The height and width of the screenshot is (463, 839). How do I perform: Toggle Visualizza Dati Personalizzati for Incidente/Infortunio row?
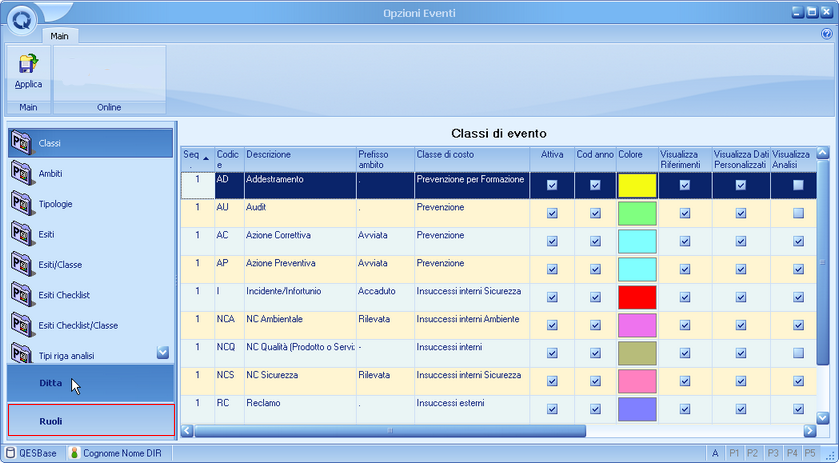point(741,297)
